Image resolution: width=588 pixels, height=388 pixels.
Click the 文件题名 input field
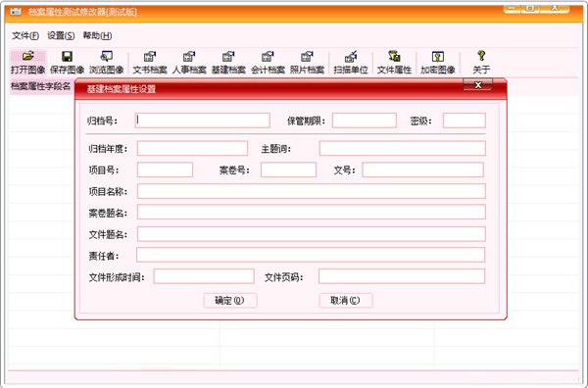pyautogui.click(x=312, y=234)
